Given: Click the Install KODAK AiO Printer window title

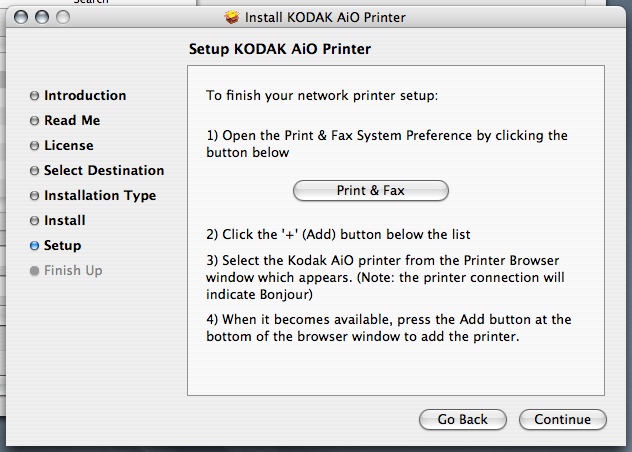Looking at the screenshot, I should [x=327, y=18].
